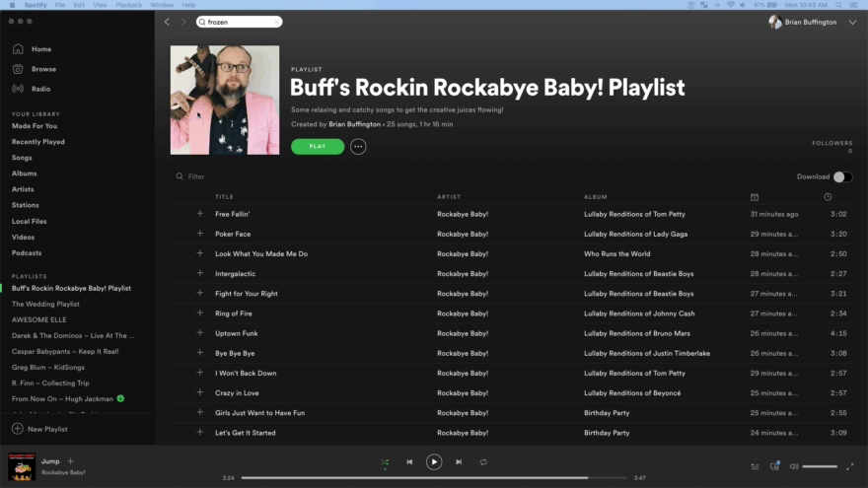Open Radio in the sidebar

pos(32,89)
